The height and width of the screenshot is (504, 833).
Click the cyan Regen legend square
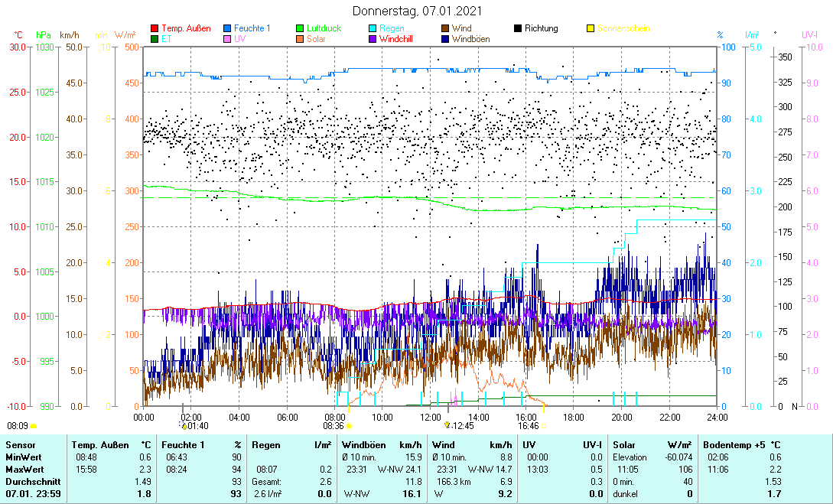coord(373,28)
